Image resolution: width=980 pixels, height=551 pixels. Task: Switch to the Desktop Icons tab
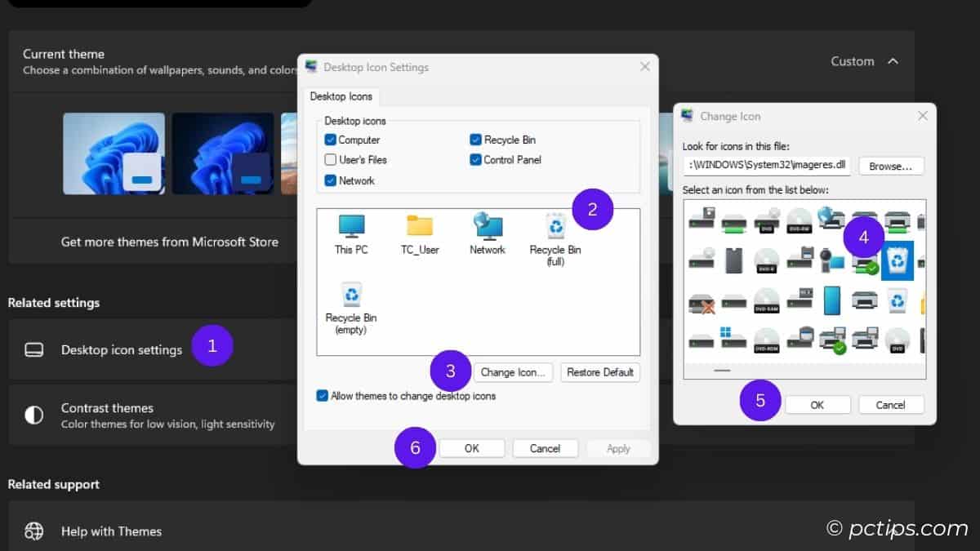(x=341, y=96)
